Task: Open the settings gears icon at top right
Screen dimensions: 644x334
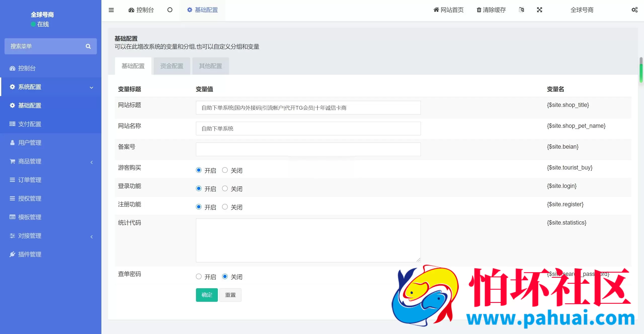Action: [x=634, y=10]
